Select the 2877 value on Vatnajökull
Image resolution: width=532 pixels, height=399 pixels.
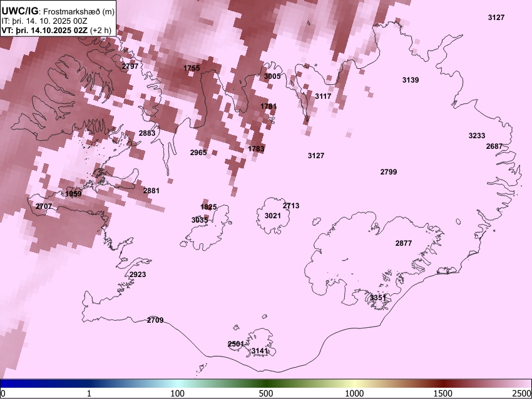tap(404, 243)
